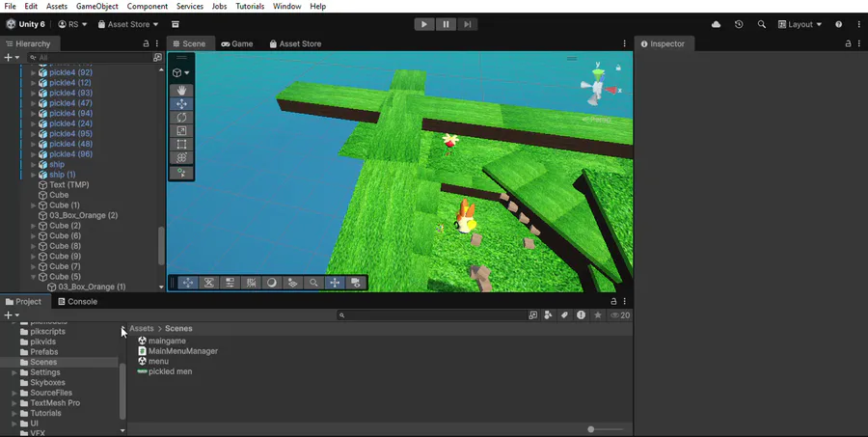Open the Layout dropdown
868x437 pixels.
coord(800,24)
